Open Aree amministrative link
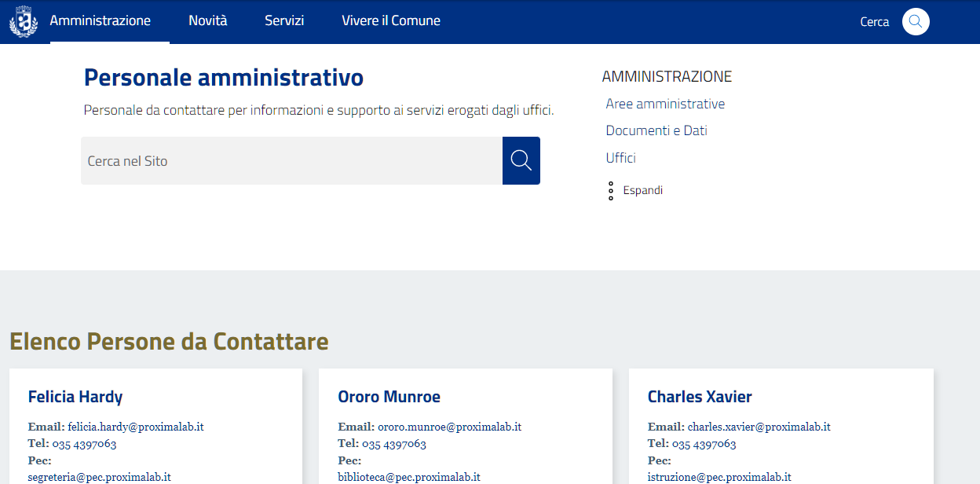 pyautogui.click(x=665, y=104)
